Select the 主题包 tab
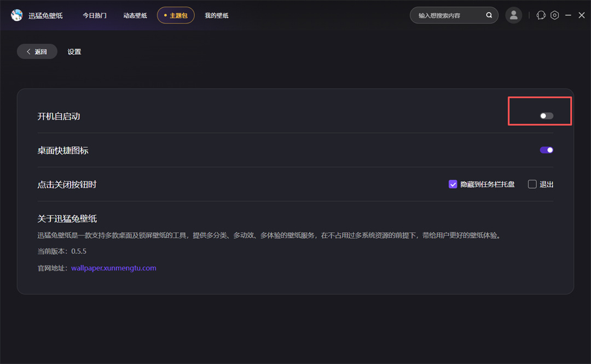Image resolution: width=591 pixels, height=364 pixels. pos(176,15)
